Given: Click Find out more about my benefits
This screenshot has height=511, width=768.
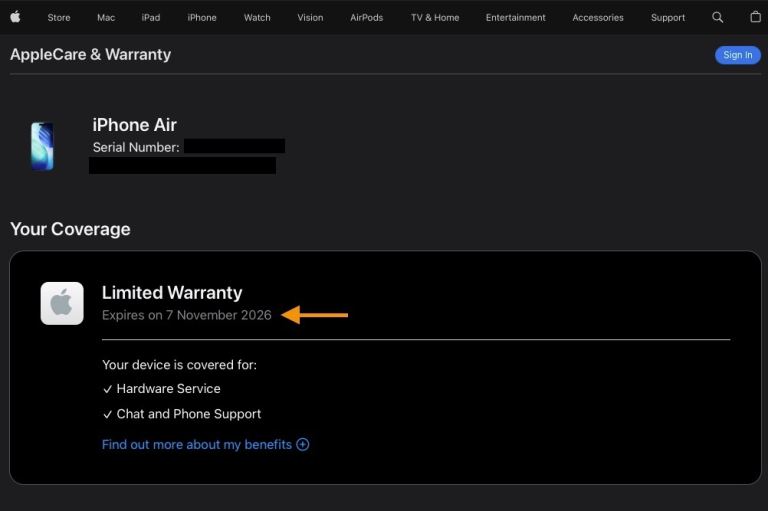Looking at the screenshot, I should point(197,444).
